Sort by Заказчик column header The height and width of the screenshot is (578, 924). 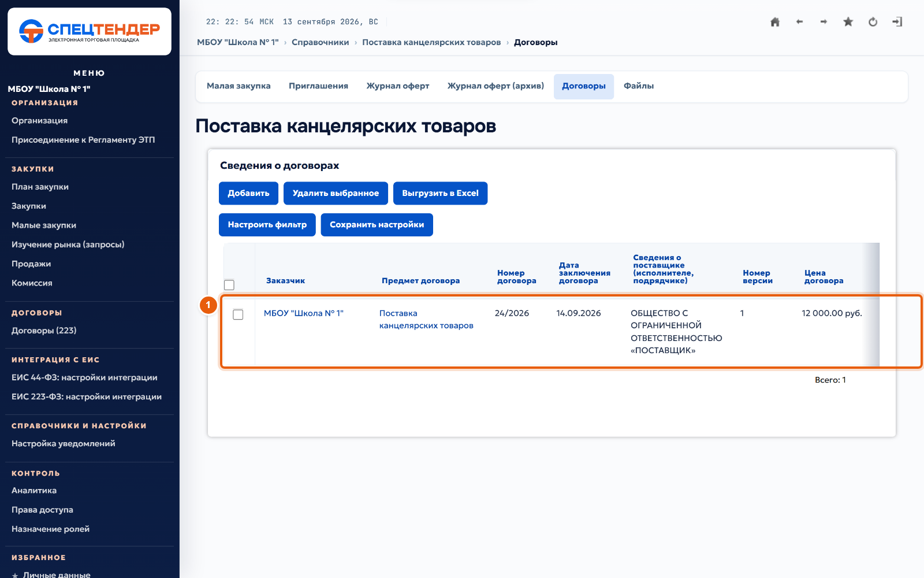(x=285, y=281)
